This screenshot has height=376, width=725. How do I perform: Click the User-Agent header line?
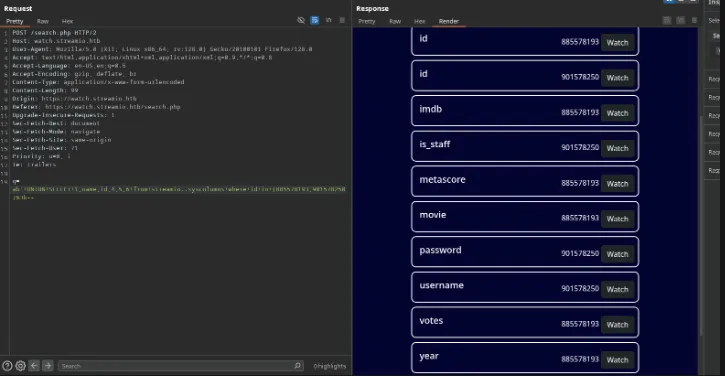tap(162, 49)
